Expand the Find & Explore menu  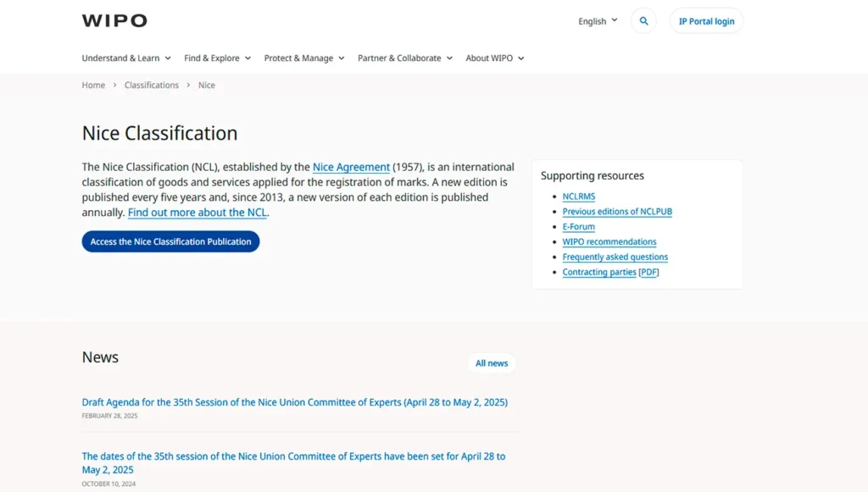(x=217, y=58)
